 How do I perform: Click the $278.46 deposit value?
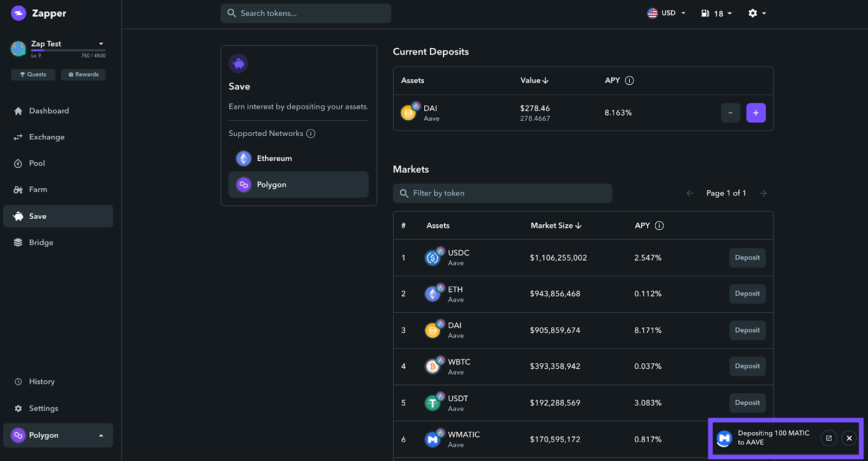click(x=535, y=109)
